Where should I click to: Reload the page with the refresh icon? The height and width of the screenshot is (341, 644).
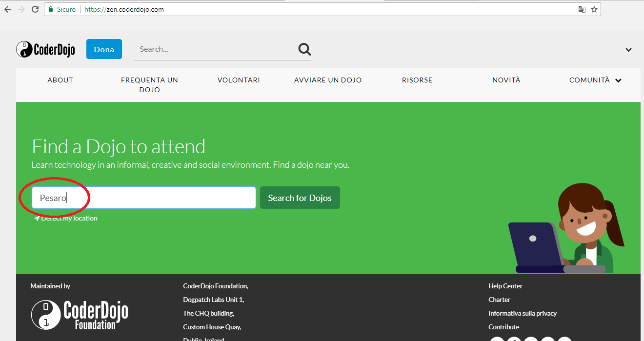35,9
